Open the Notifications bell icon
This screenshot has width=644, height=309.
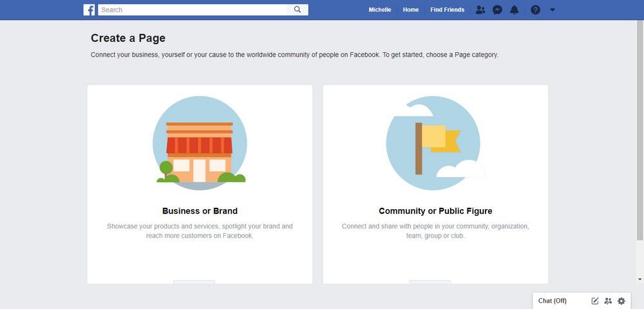514,10
